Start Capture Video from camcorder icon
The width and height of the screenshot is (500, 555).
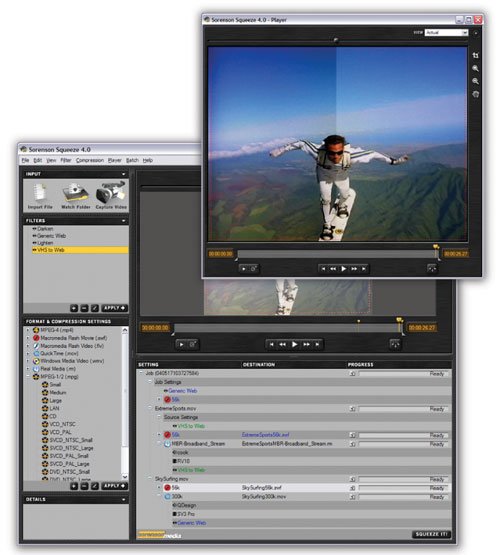click(111, 192)
